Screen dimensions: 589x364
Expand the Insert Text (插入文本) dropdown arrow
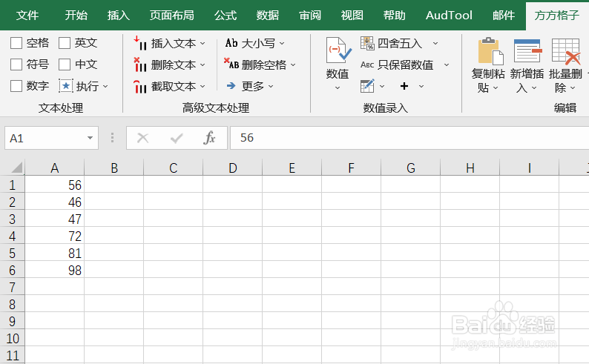(203, 44)
